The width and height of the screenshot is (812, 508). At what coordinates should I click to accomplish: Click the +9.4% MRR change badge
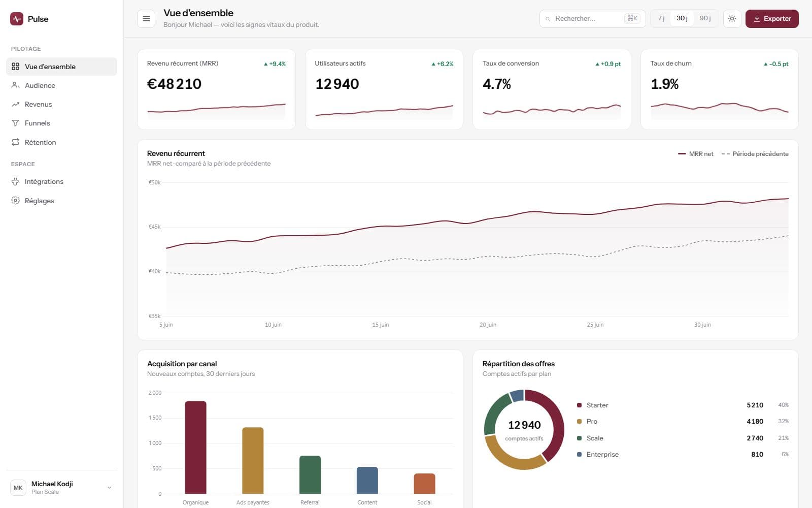click(x=275, y=64)
